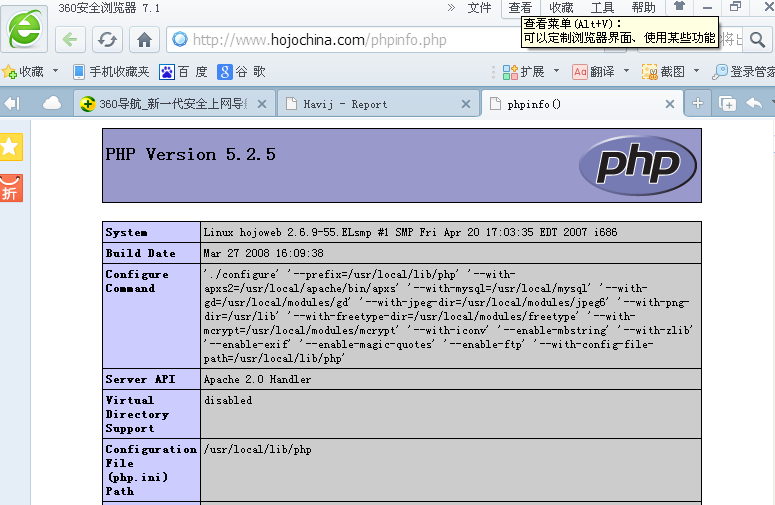
Task: Expand the 翻译 dropdown arrow
Action: [x=627, y=71]
